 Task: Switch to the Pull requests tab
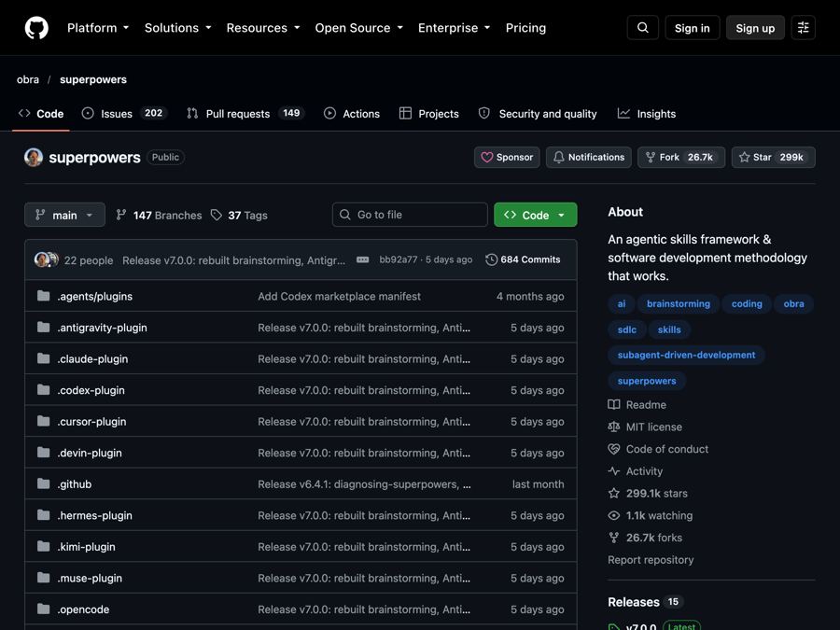[245, 114]
